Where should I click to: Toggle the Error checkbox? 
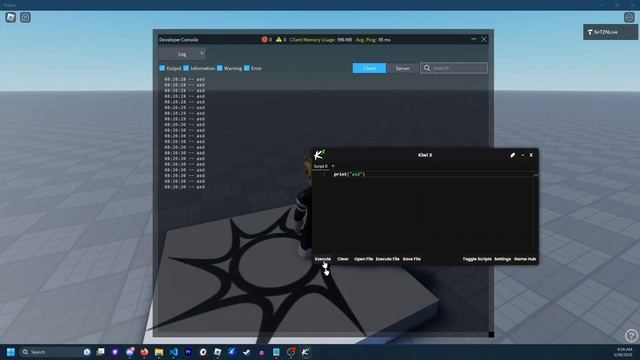tap(247, 68)
